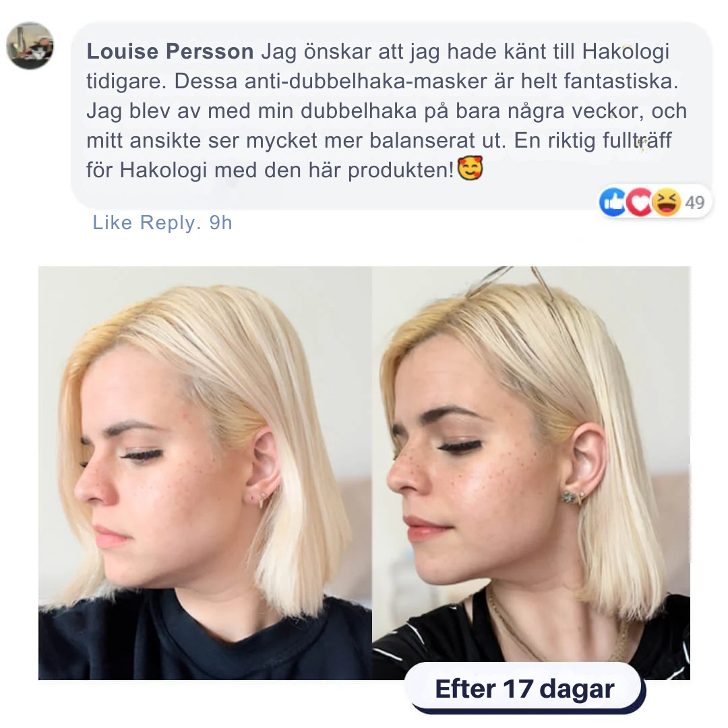Click the laughing face reaction icon
The width and height of the screenshot is (728, 728).
click(x=666, y=202)
